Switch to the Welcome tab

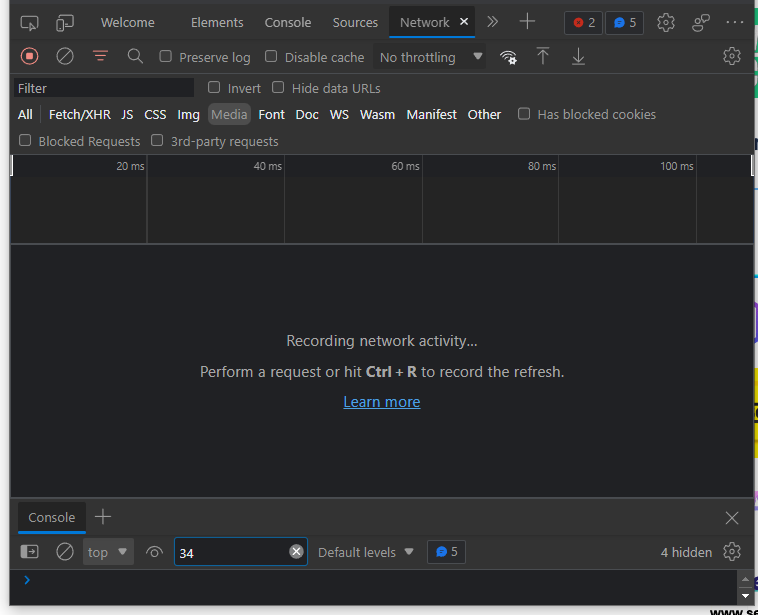(128, 22)
